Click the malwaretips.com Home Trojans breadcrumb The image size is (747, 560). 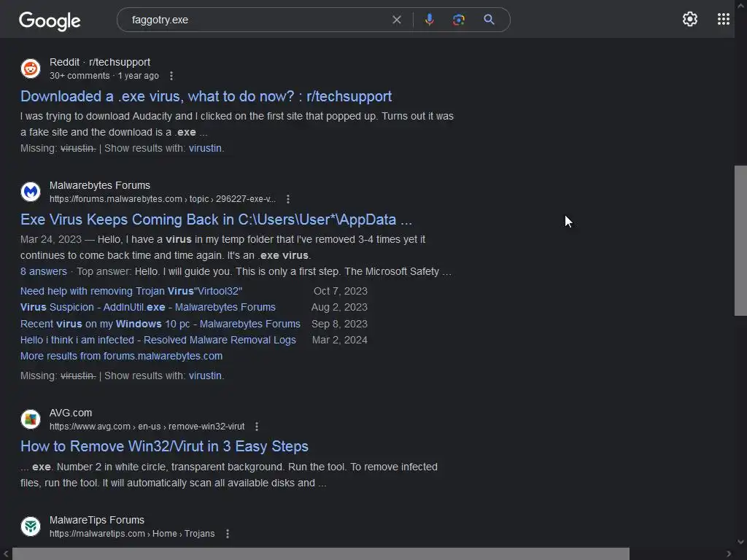tap(132, 534)
